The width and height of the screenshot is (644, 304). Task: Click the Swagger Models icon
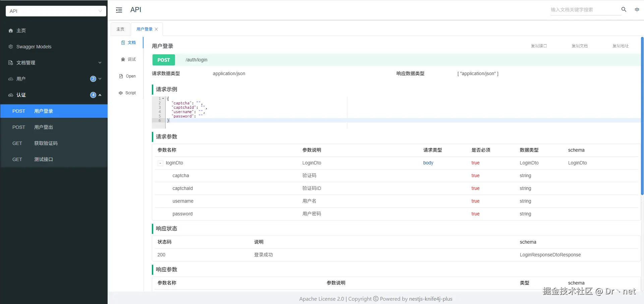(11, 47)
